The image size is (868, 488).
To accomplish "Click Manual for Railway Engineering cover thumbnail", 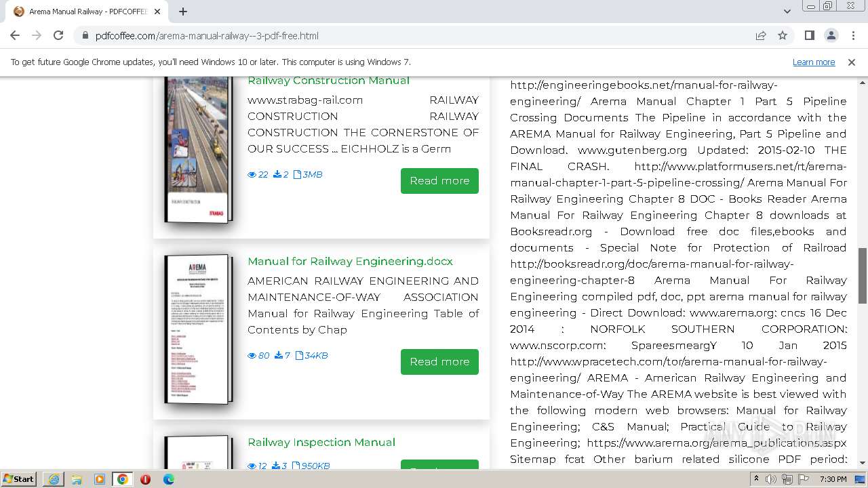I will 199,330.
